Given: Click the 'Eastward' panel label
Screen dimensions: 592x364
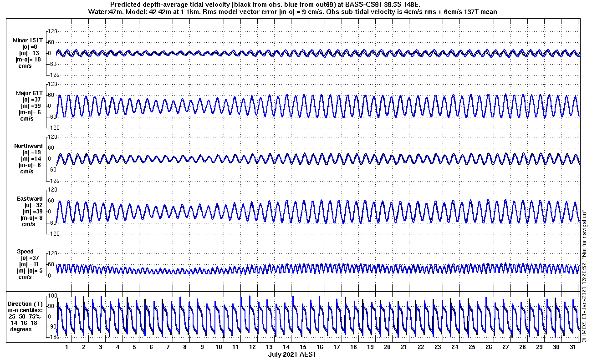Looking at the screenshot, I should point(30,199).
